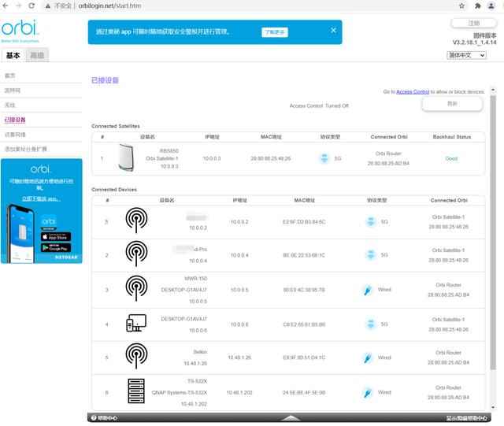Click the Google Play badge in Orbi ad

tap(56, 247)
